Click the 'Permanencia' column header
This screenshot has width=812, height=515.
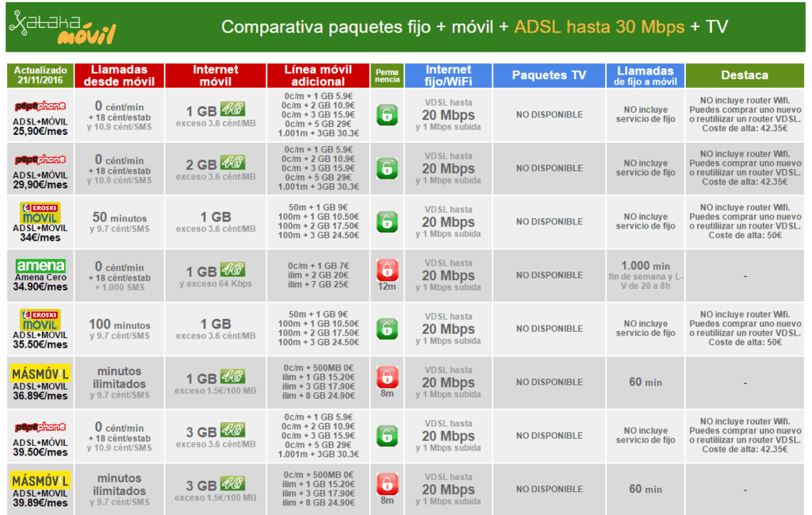[387, 75]
